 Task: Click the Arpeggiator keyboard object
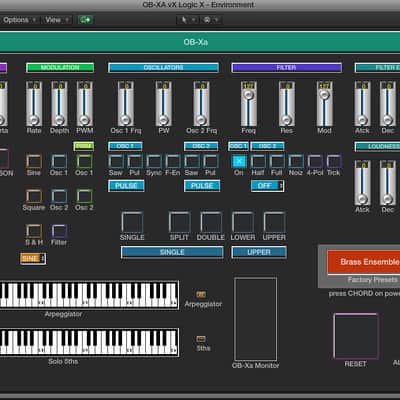coord(89,295)
